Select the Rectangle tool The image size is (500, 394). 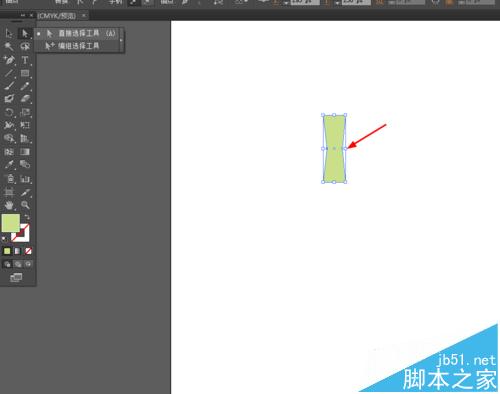(x=25, y=73)
